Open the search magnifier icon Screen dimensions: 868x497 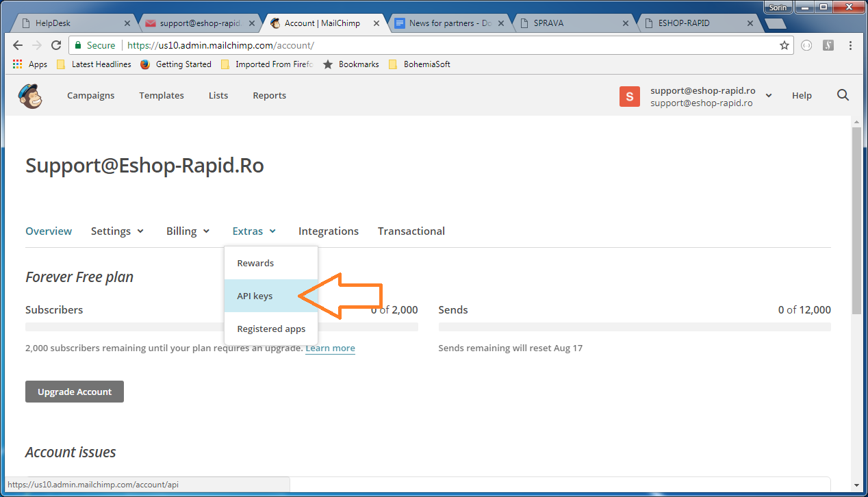pos(843,95)
